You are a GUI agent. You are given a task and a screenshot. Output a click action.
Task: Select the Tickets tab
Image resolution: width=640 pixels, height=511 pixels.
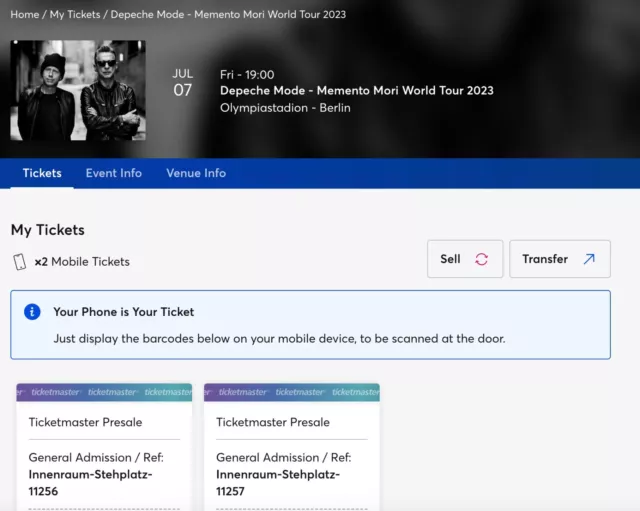[x=42, y=173]
